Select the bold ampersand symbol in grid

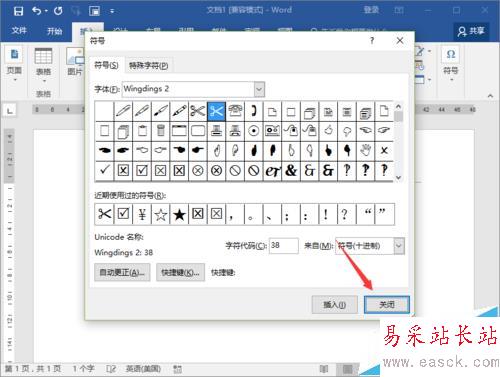(x=291, y=170)
